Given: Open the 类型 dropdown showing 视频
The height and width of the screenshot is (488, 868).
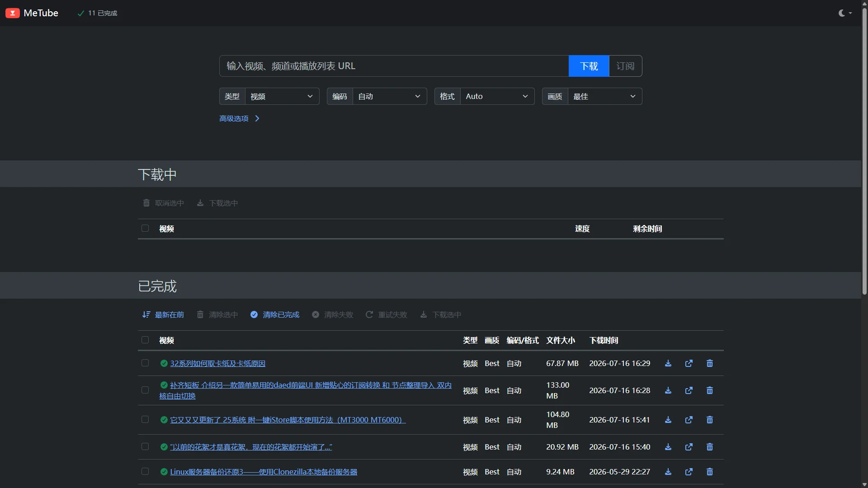Looking at the screenshot, I should pos(282,96).
